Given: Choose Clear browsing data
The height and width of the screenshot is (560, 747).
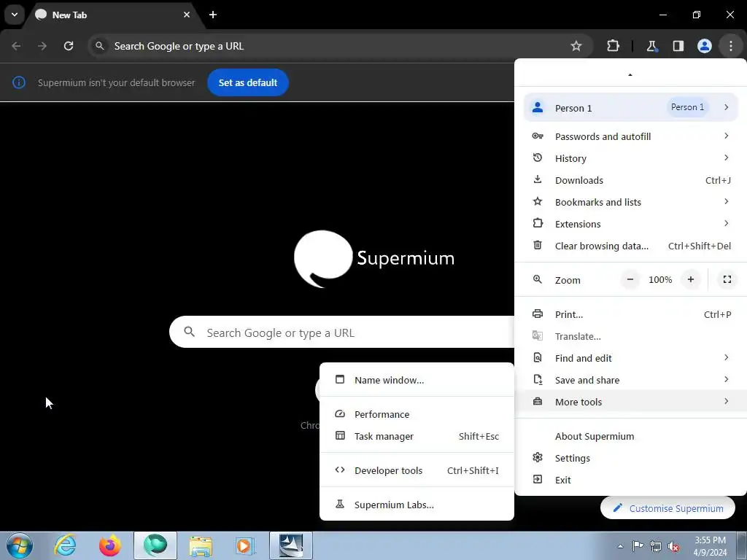Looking at the screenshot, I should tap(630, 246).
